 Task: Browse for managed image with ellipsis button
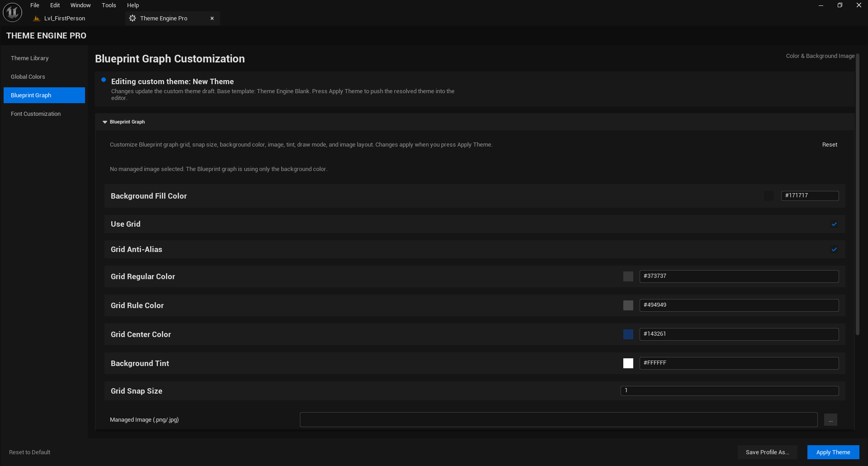pos(830,420)
